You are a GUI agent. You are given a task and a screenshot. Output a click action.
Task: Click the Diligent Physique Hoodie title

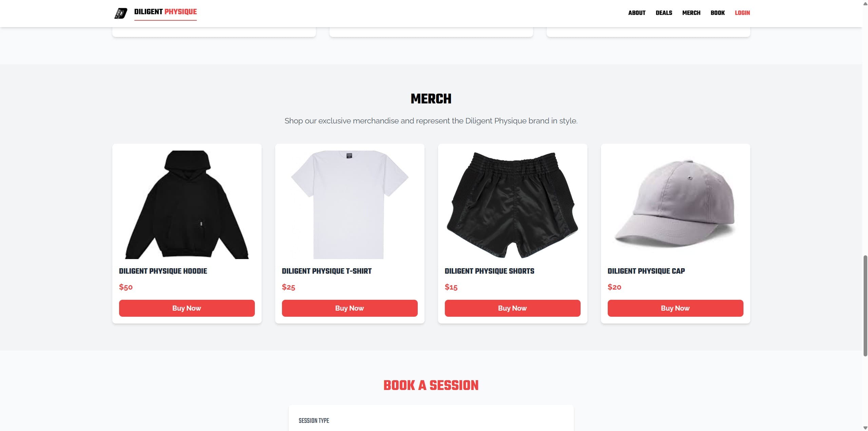click(x=163, y=271)
